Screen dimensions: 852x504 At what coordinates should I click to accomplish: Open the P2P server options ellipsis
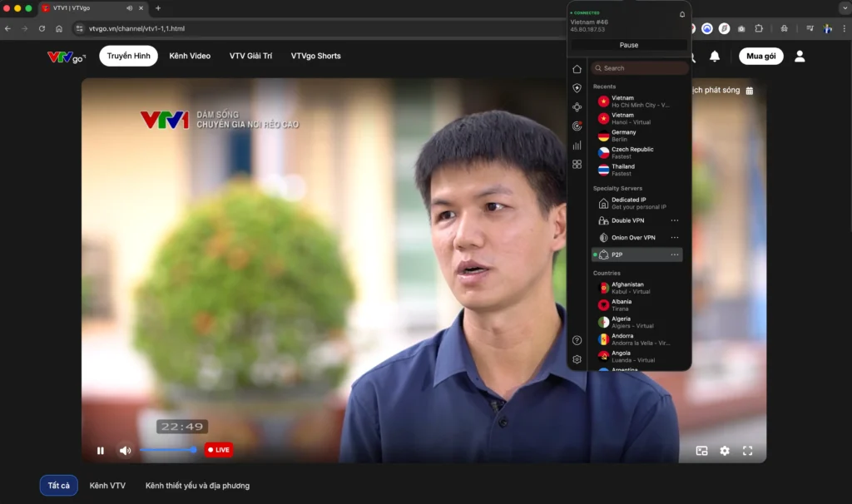pos(675,254)
